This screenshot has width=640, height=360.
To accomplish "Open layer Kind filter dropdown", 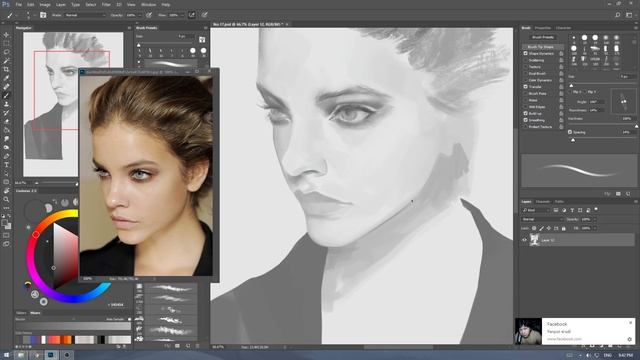I will [536, 210].
